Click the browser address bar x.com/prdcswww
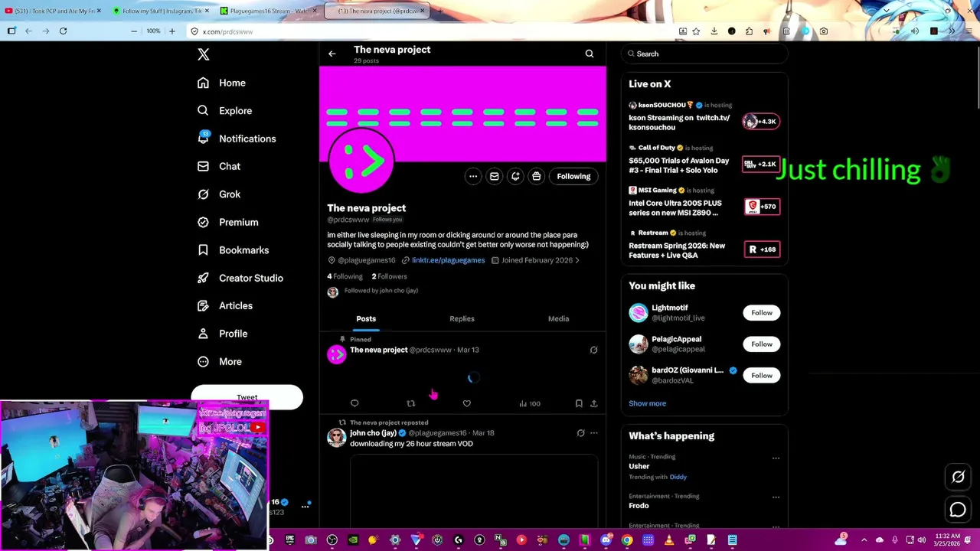This screenshot has width=980, height=551. tap(429, 31)
